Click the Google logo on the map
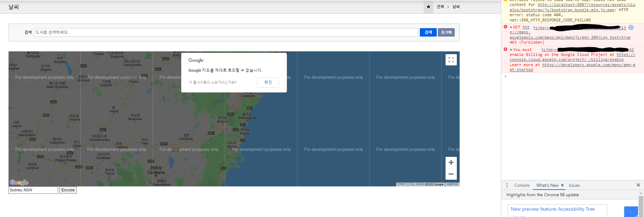 (x=19, y=182)
